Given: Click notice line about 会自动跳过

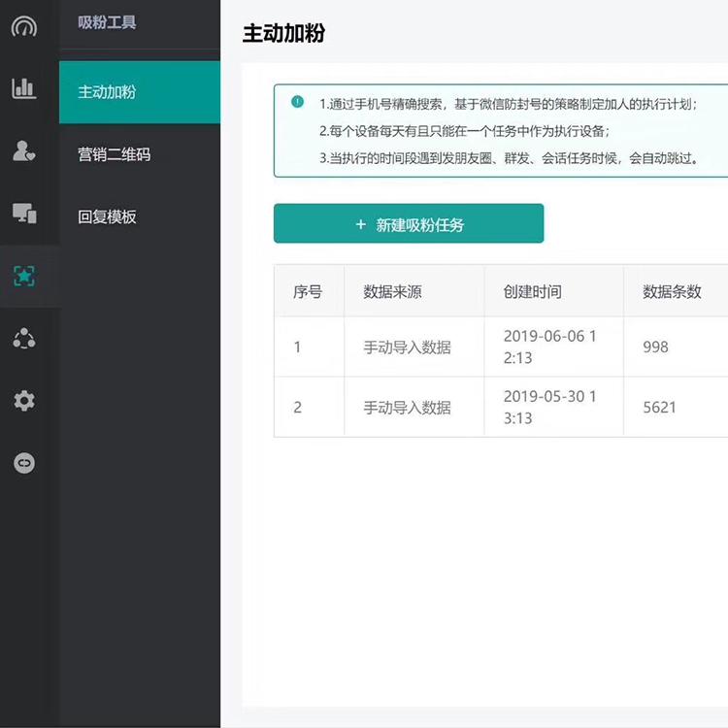Looking at the screenshot, I should pos(509,158).
